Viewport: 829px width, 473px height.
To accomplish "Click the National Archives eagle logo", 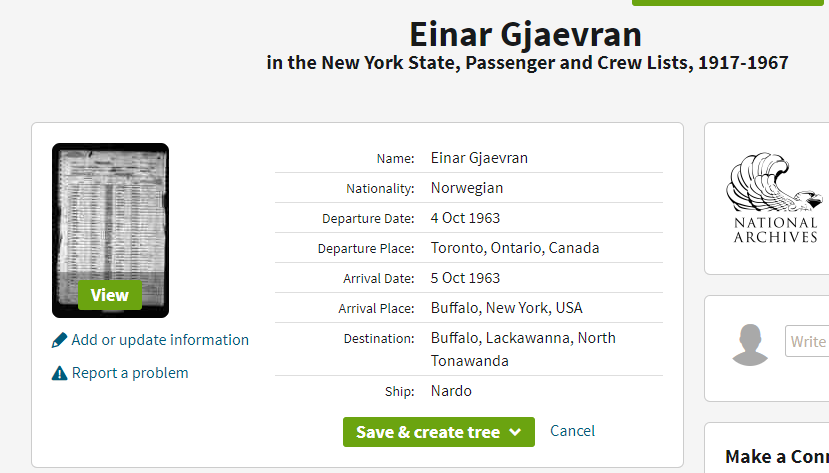I will [775, 198].
